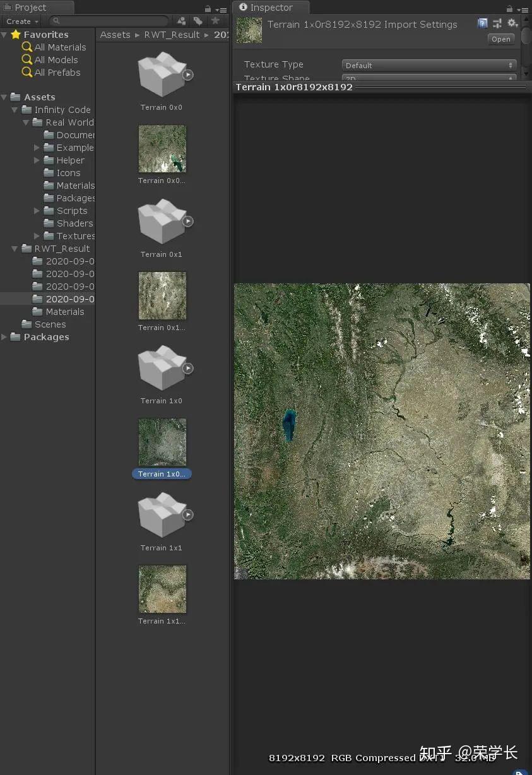Click the Save Search star icon
Image resolution: width=532 pixels, height=775 pixels.
[215, 21]
